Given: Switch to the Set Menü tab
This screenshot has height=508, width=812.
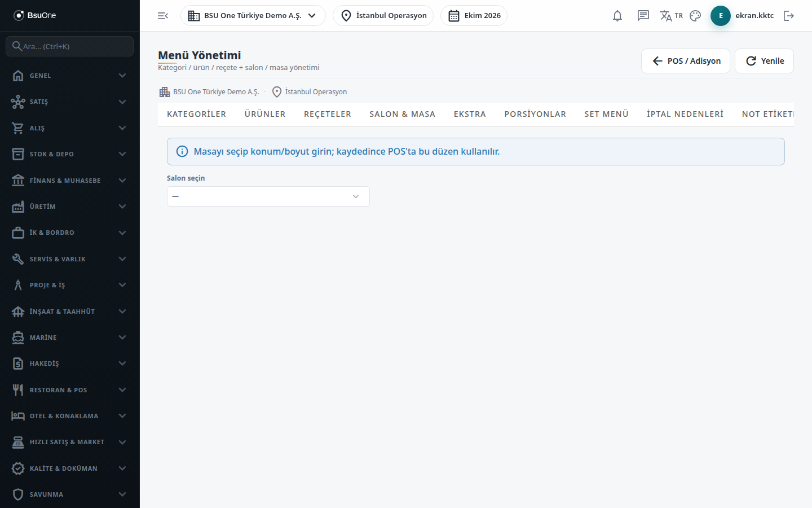Looking at the screenshot, I should tap(606, 114).
